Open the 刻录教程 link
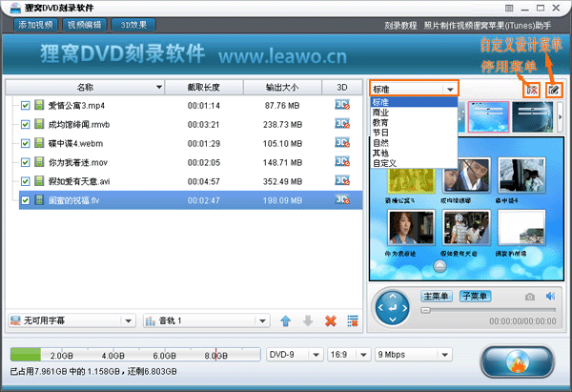 (x=400, y=26)
